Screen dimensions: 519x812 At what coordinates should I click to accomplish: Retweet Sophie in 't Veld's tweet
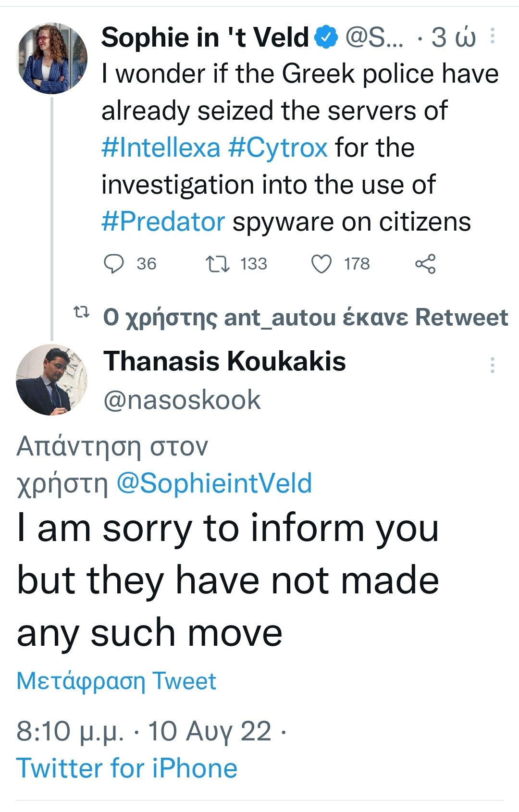click(x=218, y=263)
